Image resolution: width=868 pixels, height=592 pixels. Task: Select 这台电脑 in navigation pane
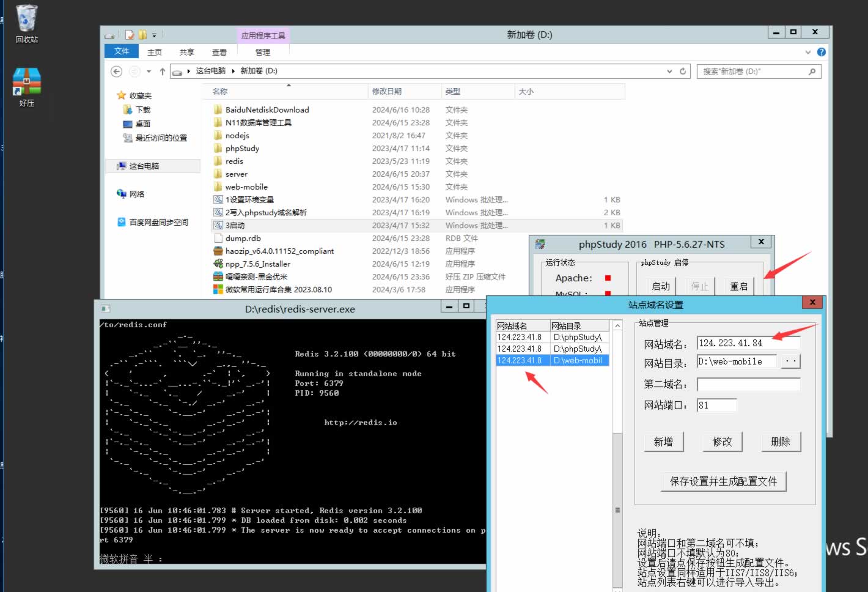(x=144, y=166)
